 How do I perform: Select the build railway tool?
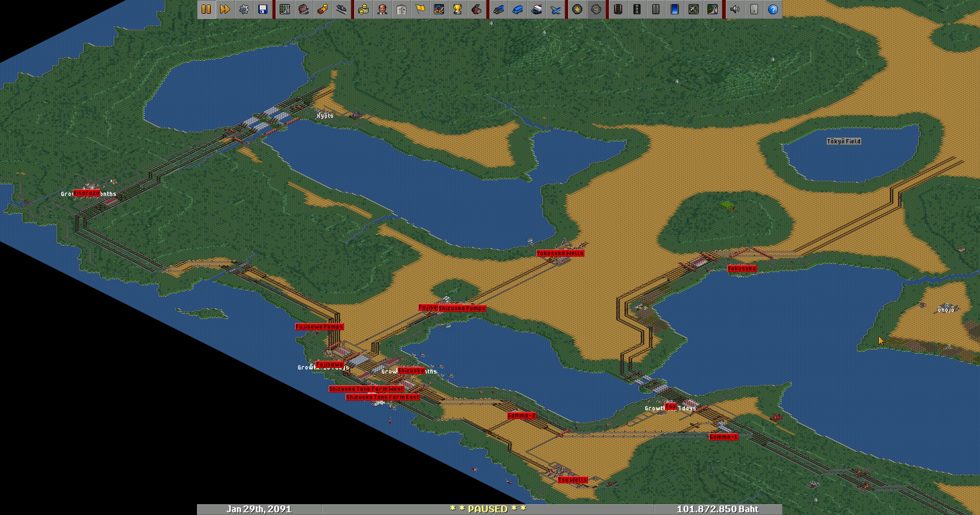tap(618, 9)
